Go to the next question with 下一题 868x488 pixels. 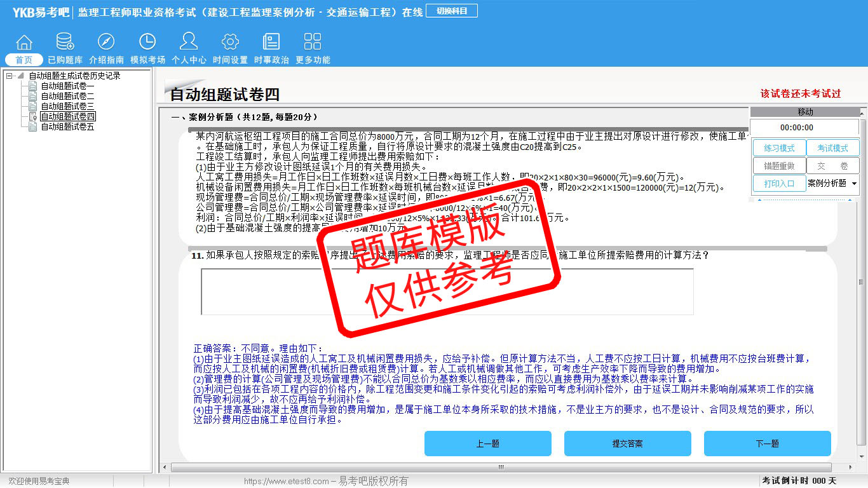[x=767, y=444]
